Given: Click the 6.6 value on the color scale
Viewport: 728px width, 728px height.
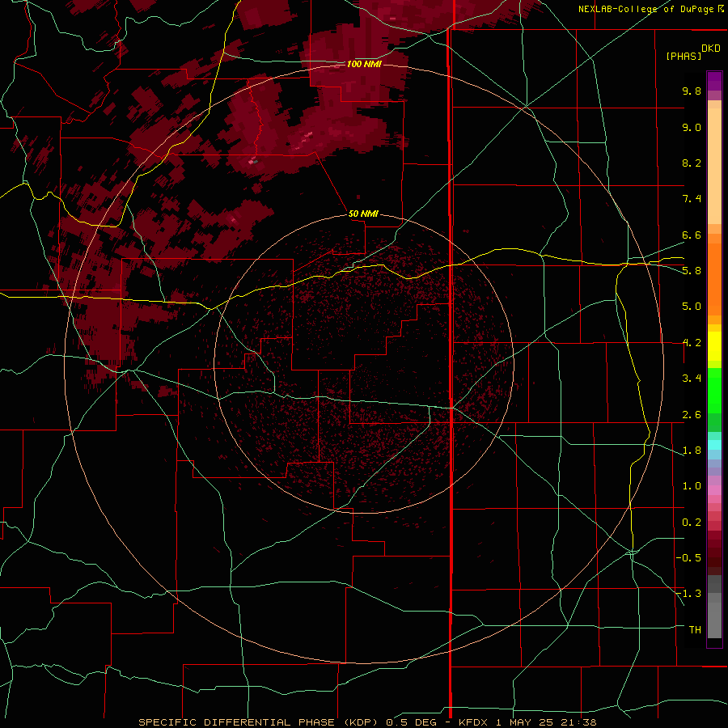Looking at the screenshot, I should tap(692, 235).
